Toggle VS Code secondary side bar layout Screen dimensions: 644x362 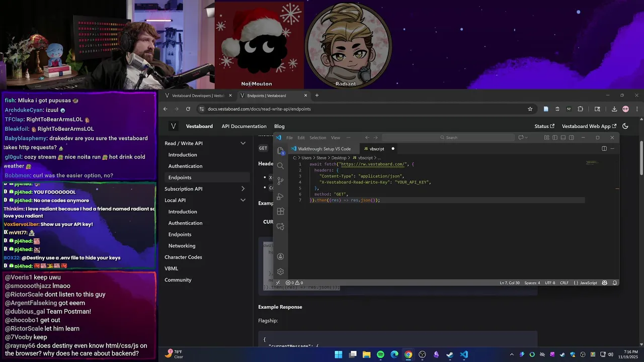tap(571, 137)
